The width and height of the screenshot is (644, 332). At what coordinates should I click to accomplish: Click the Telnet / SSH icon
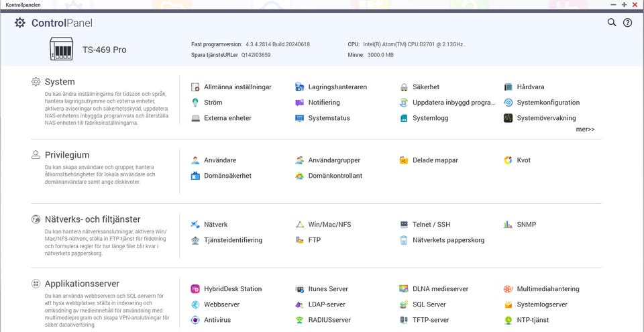click(x=405, y=225)
